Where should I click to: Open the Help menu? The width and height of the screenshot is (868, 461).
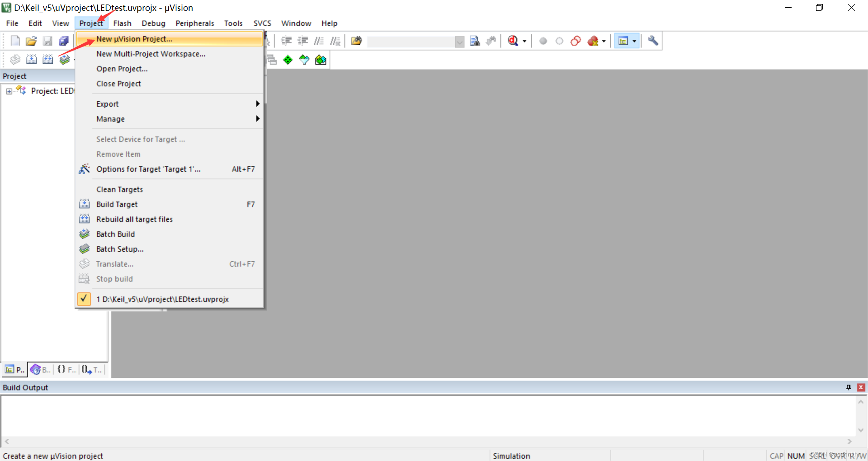pos(330,23)
